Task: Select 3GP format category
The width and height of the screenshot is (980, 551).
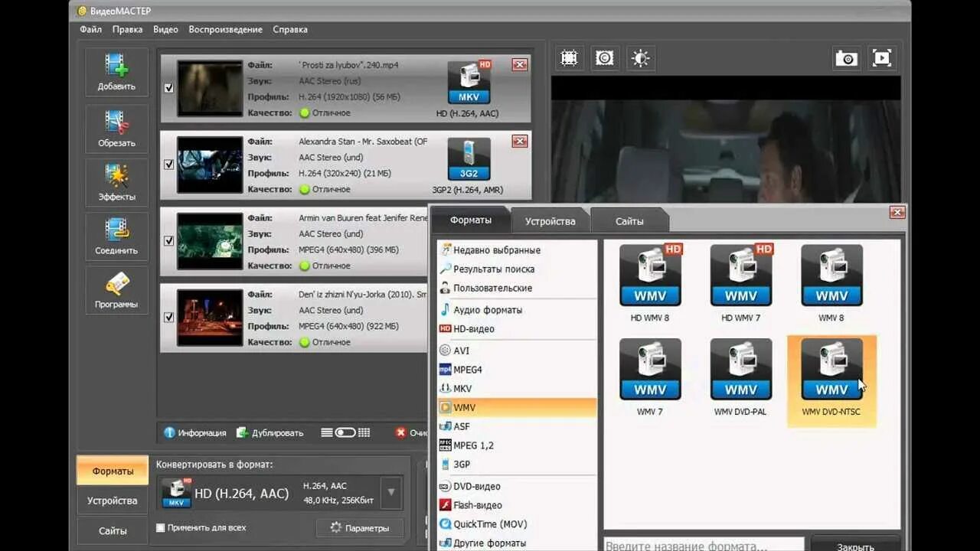Action: [517, 465]
